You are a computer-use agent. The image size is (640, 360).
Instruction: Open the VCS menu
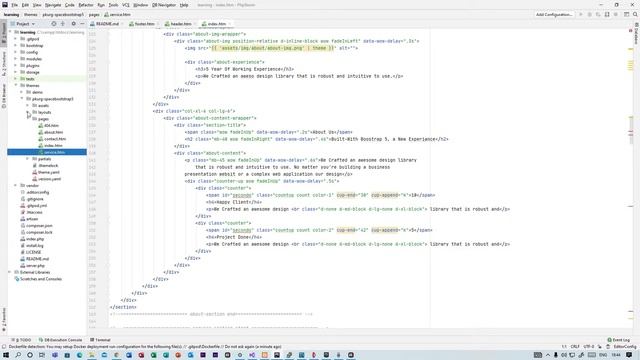126,5
